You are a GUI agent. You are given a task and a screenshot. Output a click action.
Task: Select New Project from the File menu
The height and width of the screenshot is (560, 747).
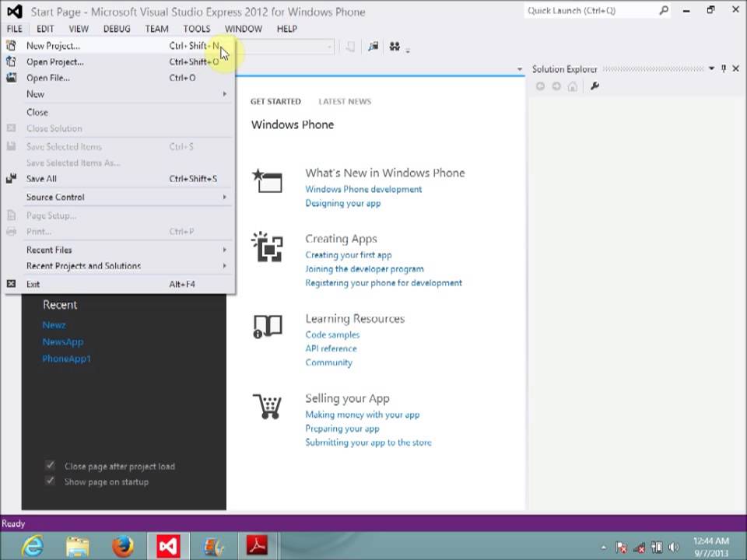[119, 46]
